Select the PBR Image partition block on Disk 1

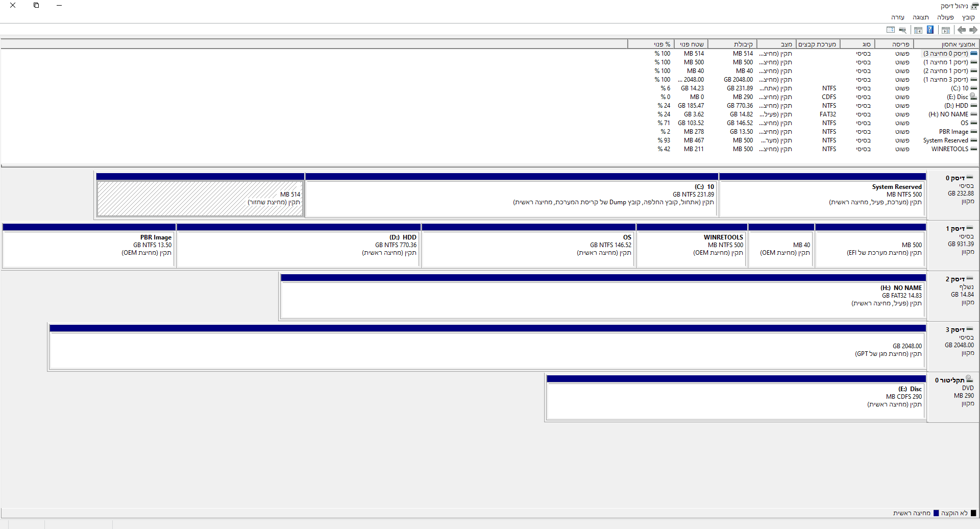(89, 246)
